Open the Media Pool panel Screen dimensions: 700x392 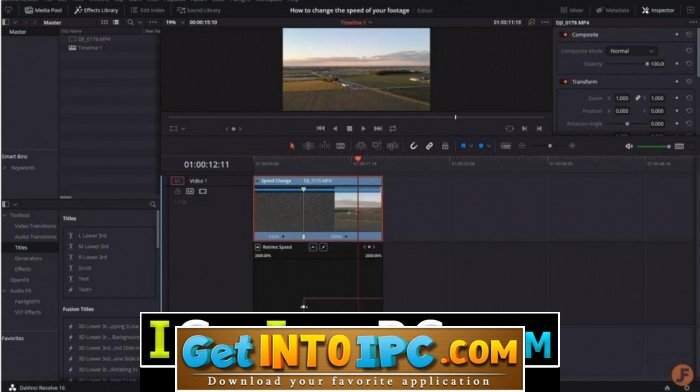43,10
